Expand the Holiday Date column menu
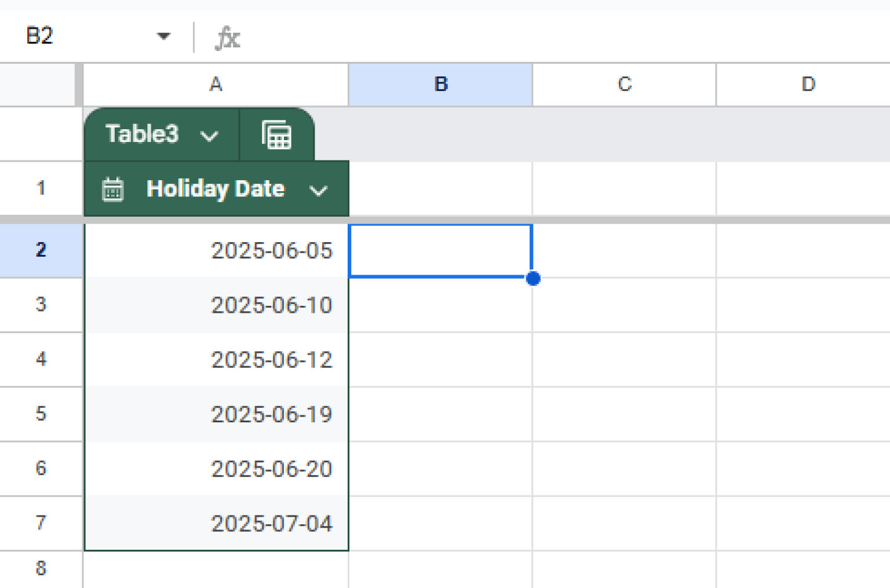The image size is (890, 588). 318,191
